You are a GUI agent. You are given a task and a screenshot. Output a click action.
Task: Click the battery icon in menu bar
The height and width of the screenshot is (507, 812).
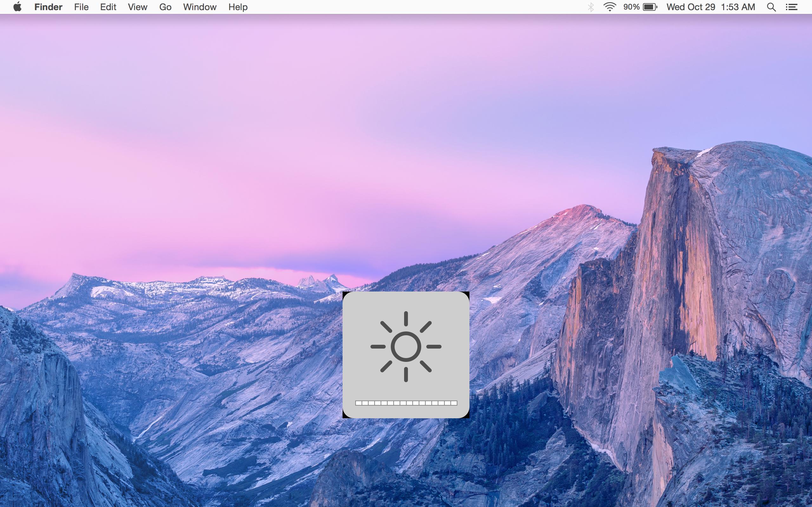pyautogui.click(x=650, y=7)
